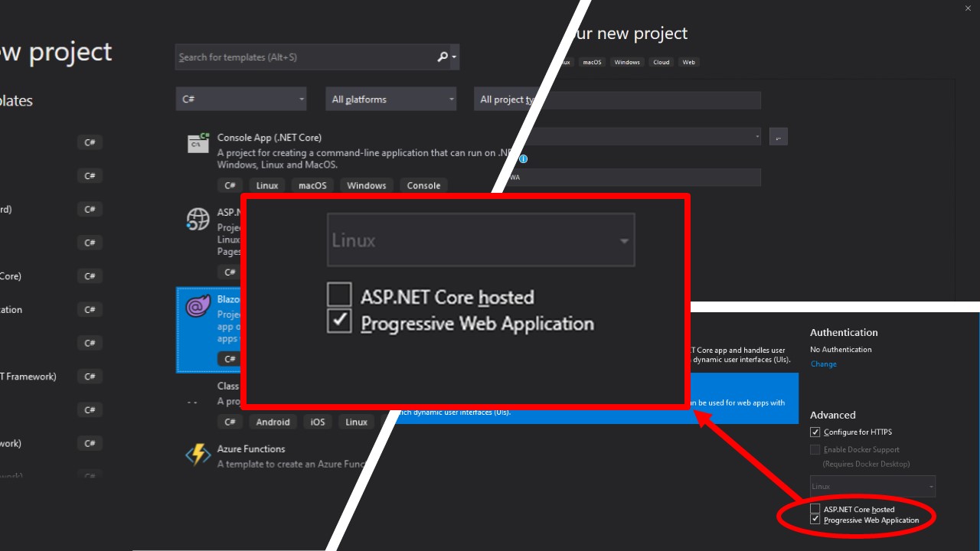Click '(Requires Docker Desktop)' note text
The width and height of the screenshot is (980, 551).
[866, 464]
